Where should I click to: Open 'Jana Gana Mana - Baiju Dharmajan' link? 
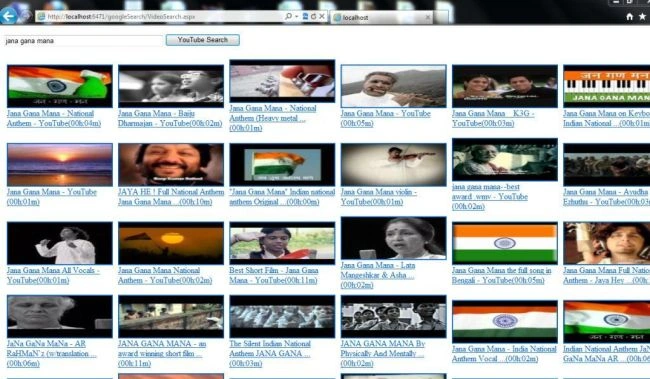click(170, 118)
